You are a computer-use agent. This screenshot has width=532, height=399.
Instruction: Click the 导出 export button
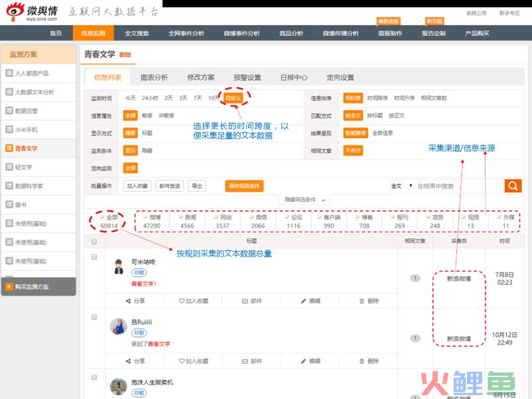pyautogui.click(x=197, y=186)
